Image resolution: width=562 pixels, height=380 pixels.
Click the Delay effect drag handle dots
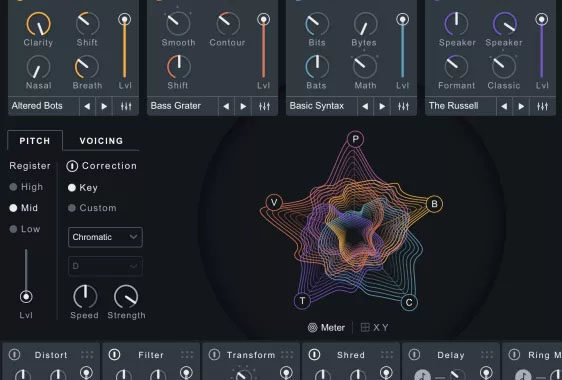487,355
